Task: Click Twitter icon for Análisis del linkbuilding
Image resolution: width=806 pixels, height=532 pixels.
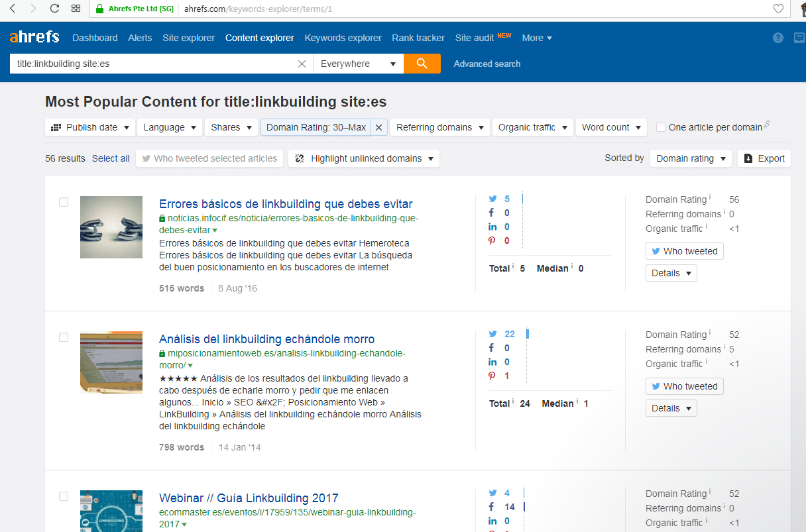Action: (x=492, y=334)
